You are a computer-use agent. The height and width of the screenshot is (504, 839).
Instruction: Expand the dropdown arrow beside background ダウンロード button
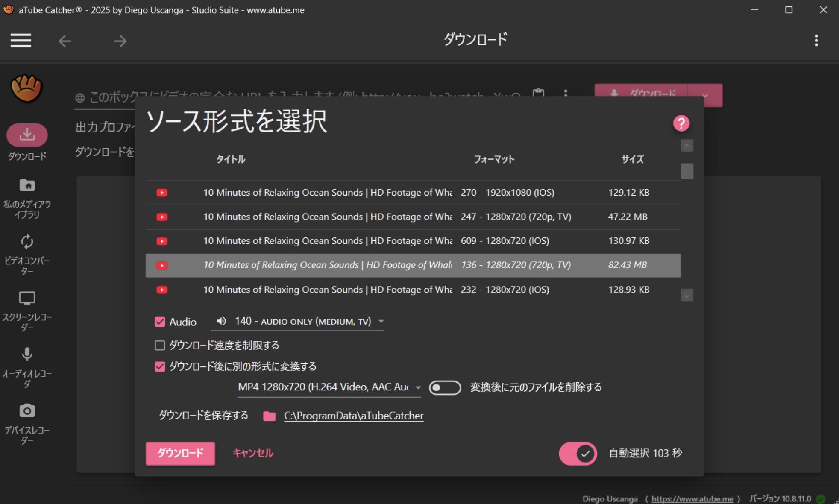click(705, 95)
